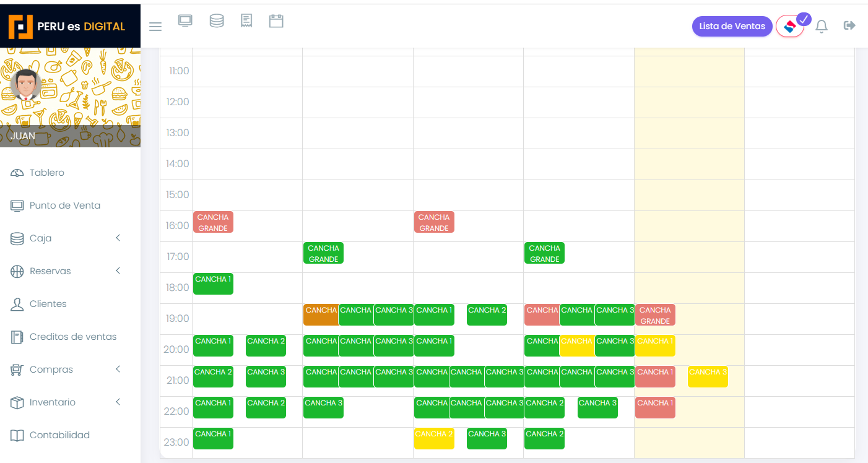Click the Clientes person icon
Viewport: 868px width, 463px height.
pos(17,304)
